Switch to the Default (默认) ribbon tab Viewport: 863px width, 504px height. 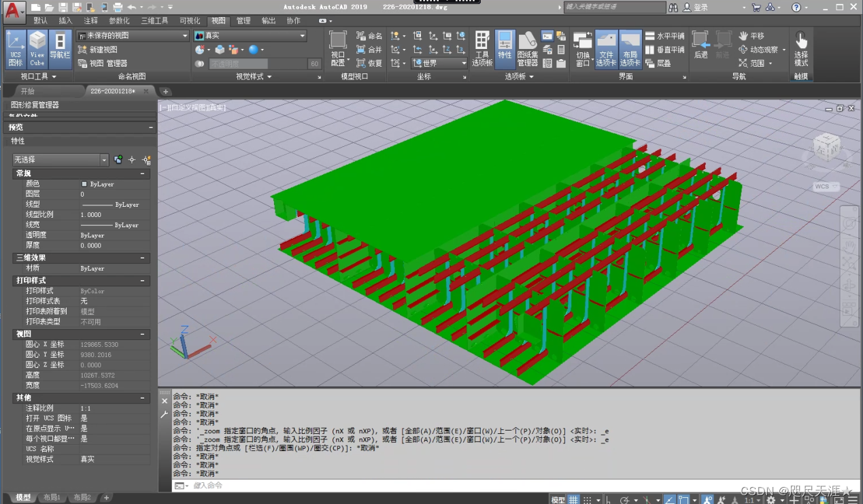pos(41,20)
